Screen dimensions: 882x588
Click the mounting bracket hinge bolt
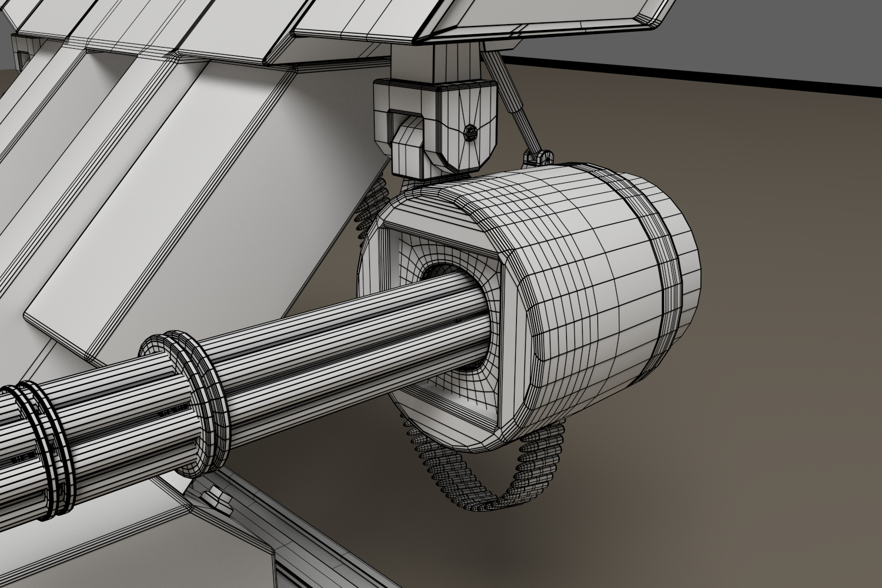[x=470, y=132]
